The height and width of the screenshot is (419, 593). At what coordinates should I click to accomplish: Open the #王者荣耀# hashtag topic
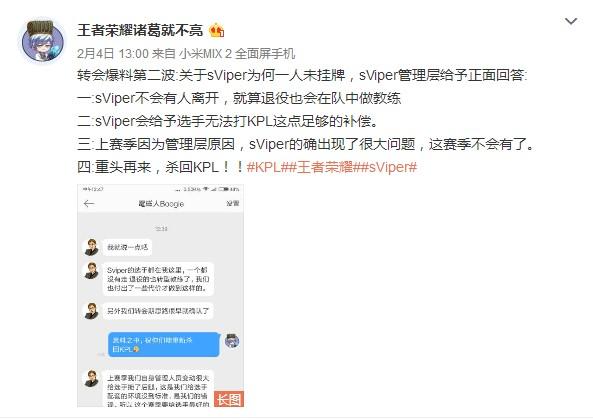pos(325,167)
